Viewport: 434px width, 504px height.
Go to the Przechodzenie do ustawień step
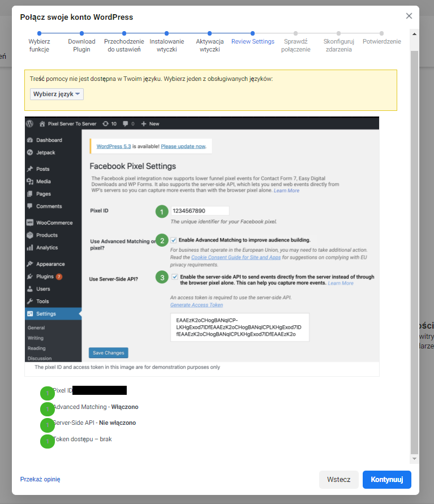pos(124,42)
